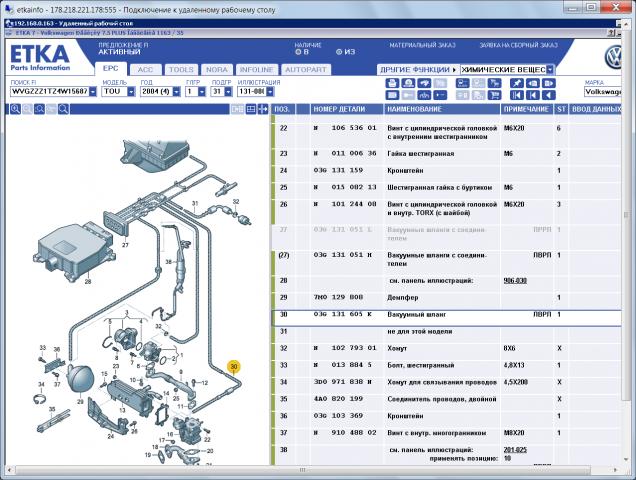636x480 pixels.
Task: Click the plain left arrow navigation icon
Action: point(548,95)
